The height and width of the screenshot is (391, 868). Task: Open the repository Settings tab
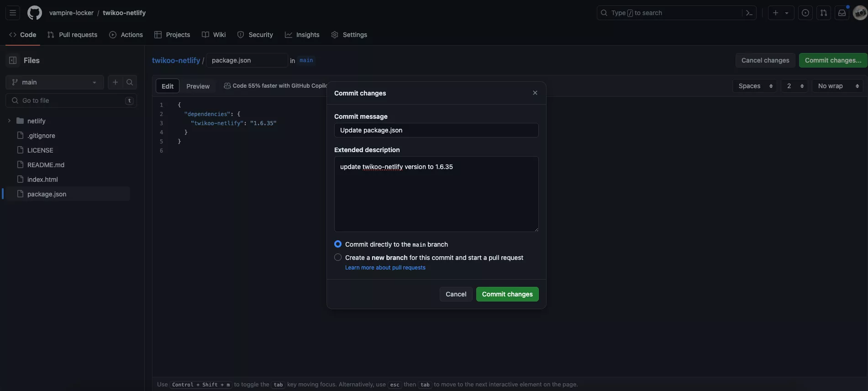(x=349, y=35)
